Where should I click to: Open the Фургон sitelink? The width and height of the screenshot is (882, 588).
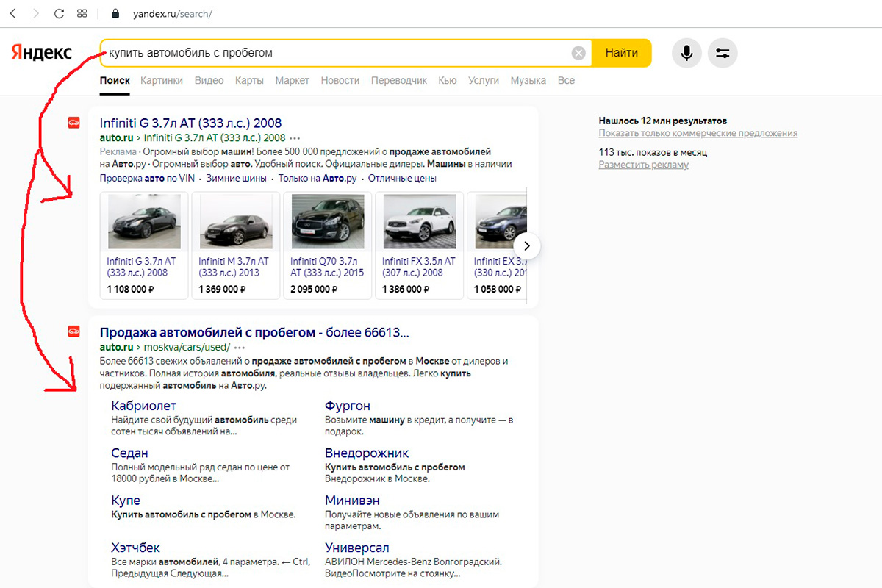point(348,406)
